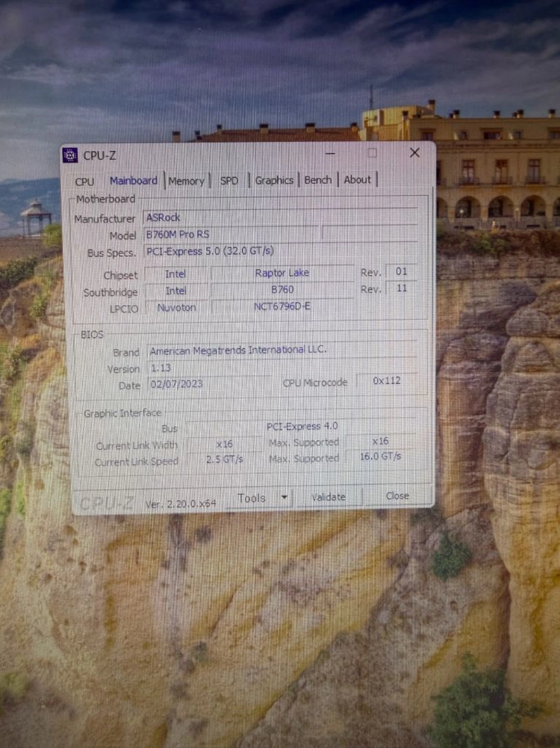The height and width of the screenshot is (748, 560).
Task: Click the CPU Microcode value 0x112
Action: [387, 380]
